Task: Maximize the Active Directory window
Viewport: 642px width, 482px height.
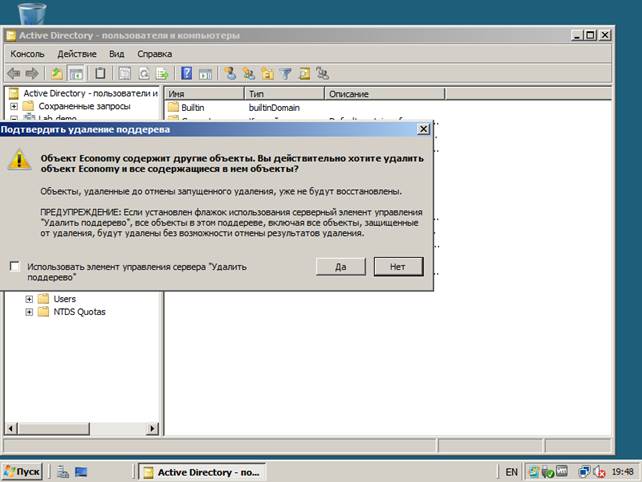Action: coord(590,35)
